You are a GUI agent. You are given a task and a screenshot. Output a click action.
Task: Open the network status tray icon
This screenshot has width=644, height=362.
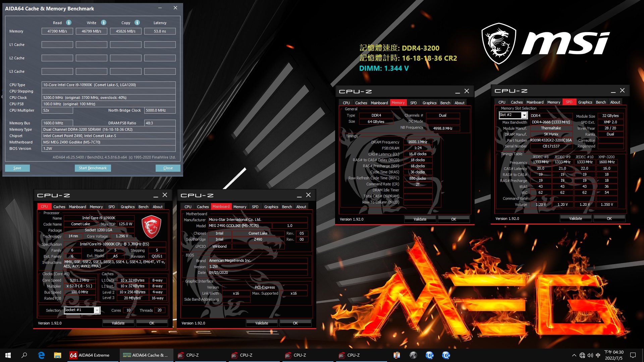tap(582, 355)
